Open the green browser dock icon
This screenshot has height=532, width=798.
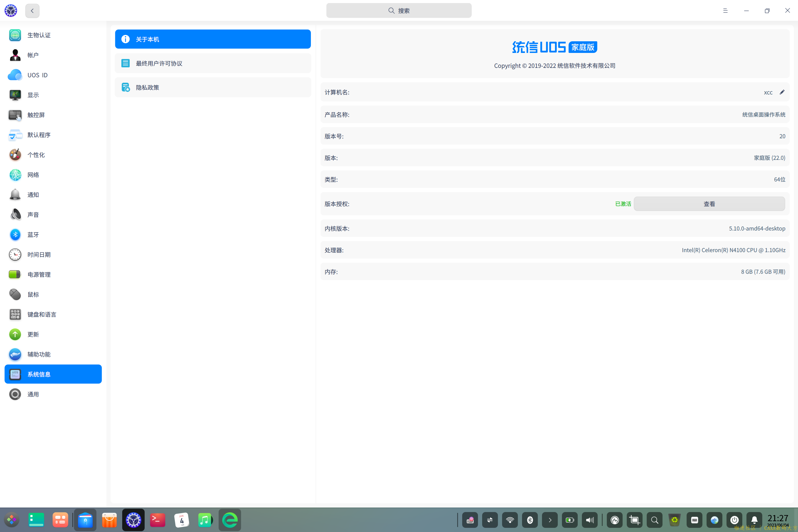point(230,520)
